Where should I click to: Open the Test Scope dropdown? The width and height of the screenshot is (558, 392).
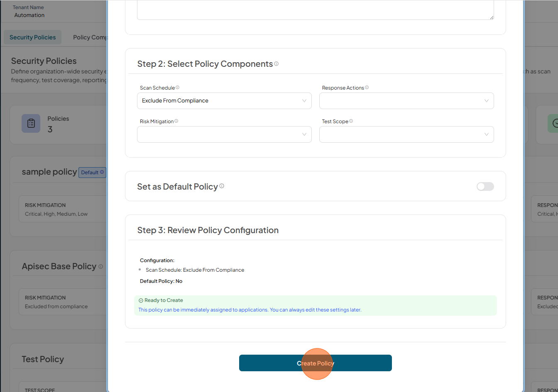(x=406, y=134)
